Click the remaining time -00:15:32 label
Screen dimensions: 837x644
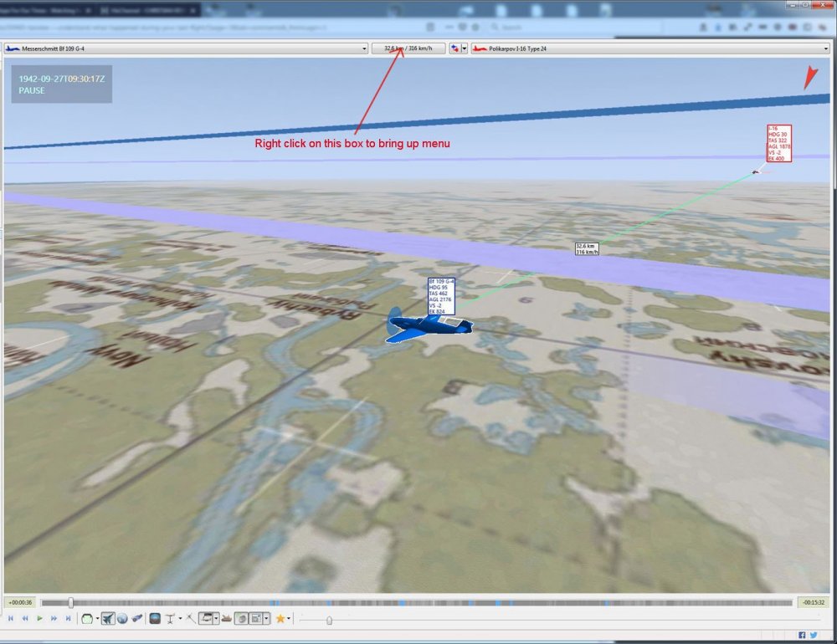pos(811,602)
